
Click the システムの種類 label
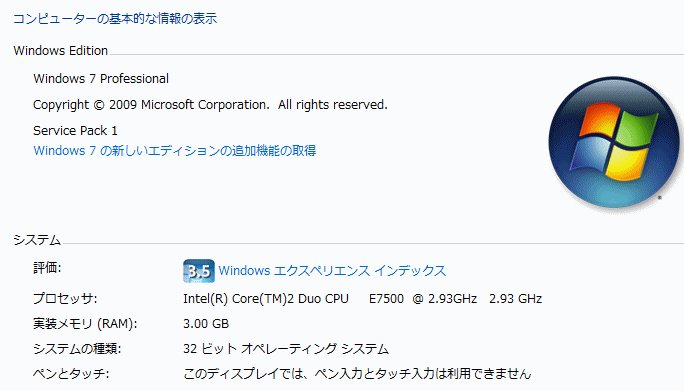(x=77, y=349)
